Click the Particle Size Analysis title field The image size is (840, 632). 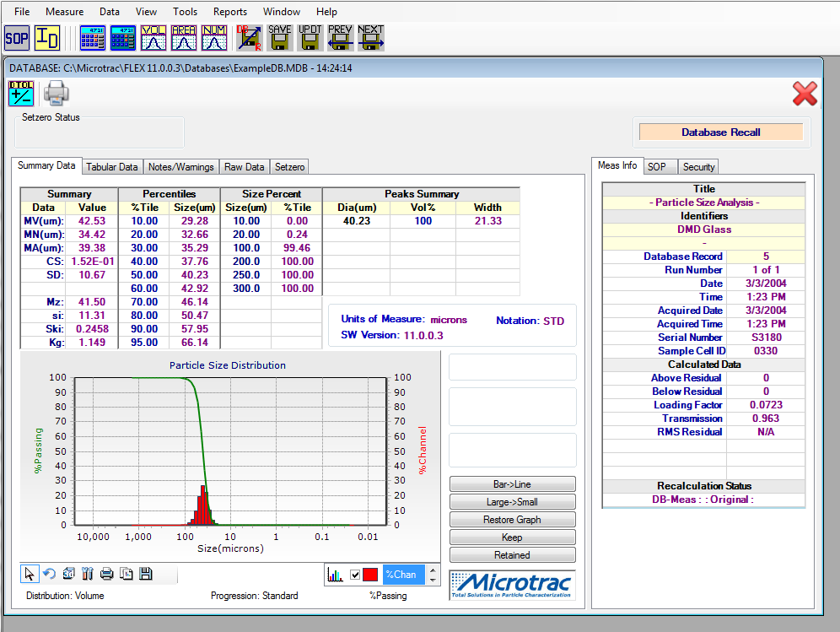tap(704, 203)
